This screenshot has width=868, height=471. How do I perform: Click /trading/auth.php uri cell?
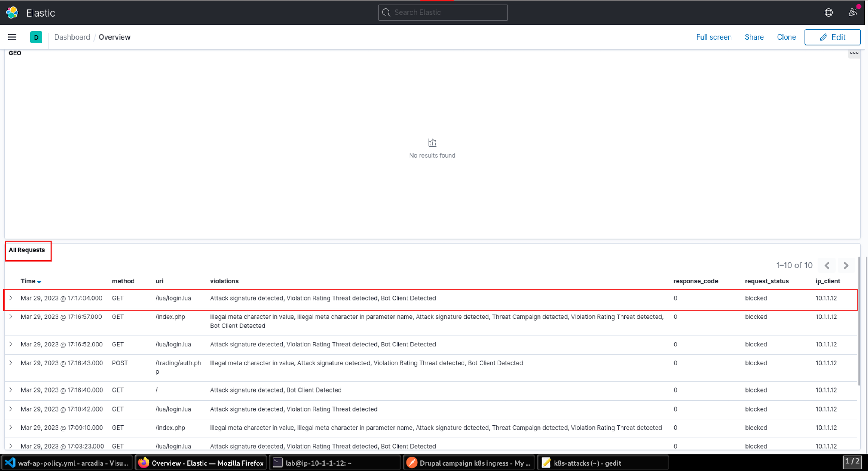pos(178,368)
